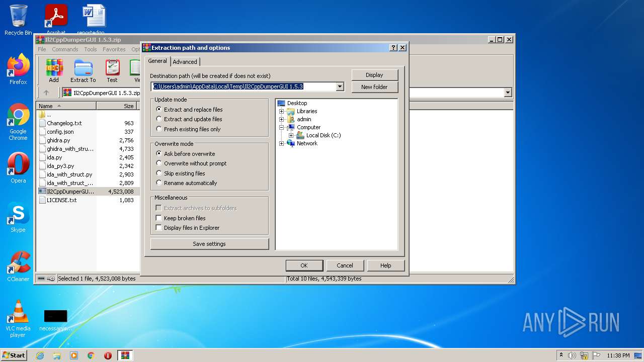This screenshot has height=362, width=644.
Task: Sort by Size column header
Action: (x=118, y=106)
